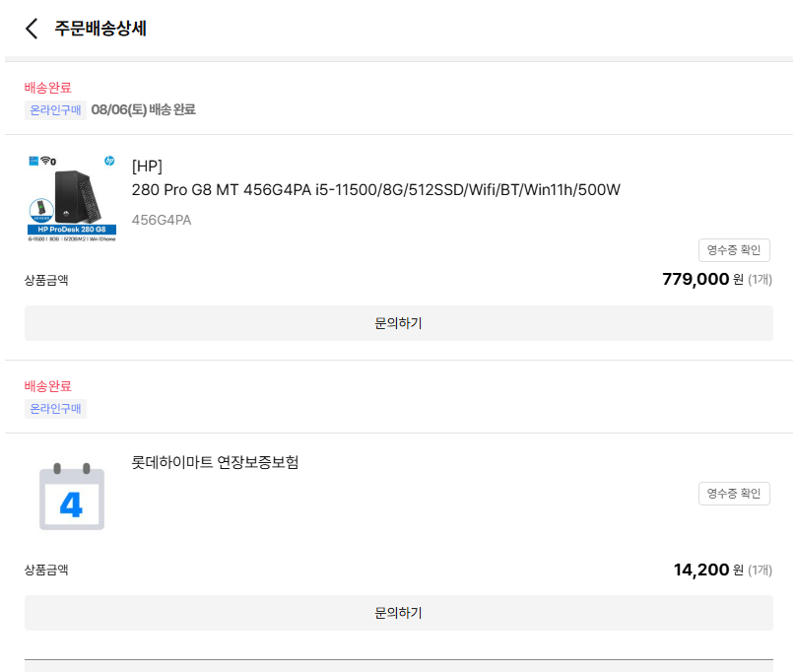Click the 배송완료 status above the warranty item

pos(47,386)
